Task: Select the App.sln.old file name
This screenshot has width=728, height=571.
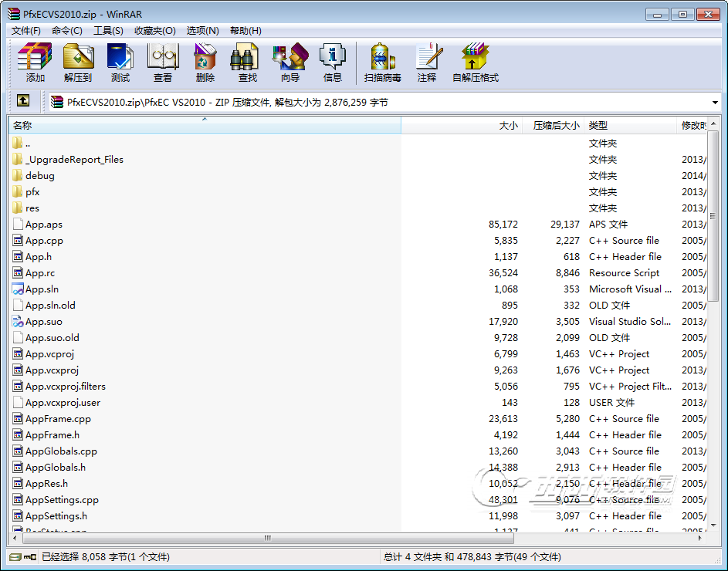Action: tap(50, 306)
